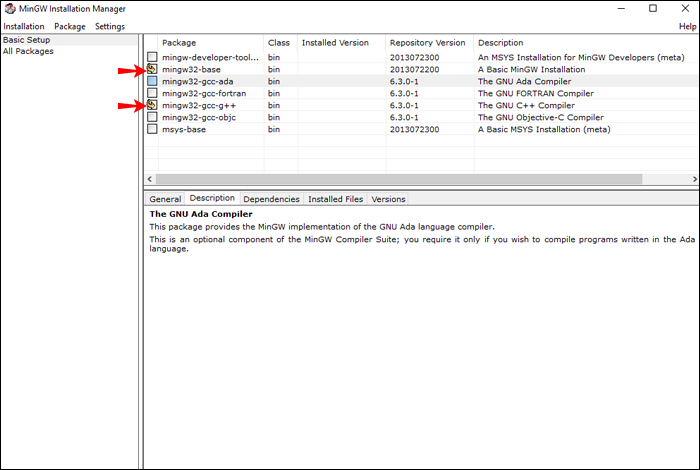
Task: Maximize the MinGW Installation Manager window
Action: point(653,8)
